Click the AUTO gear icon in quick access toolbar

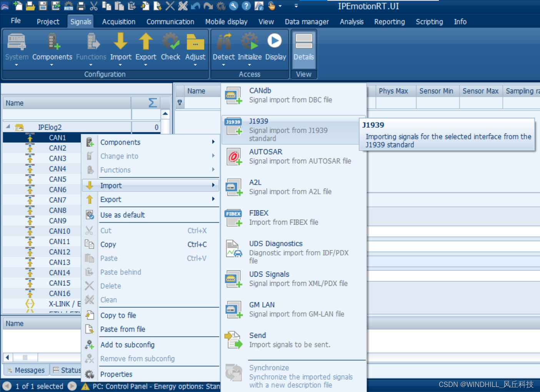click(x=68, y=6)
